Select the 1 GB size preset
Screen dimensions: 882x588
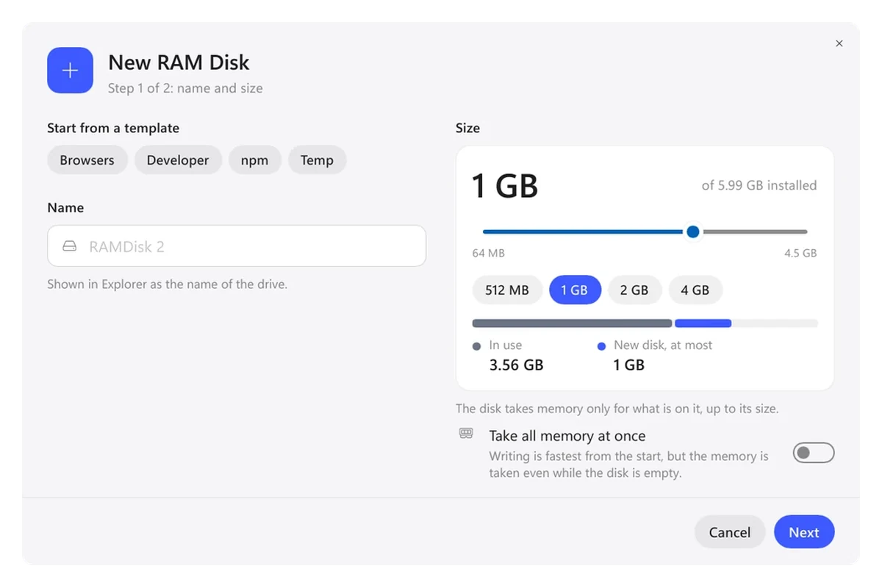575,290
